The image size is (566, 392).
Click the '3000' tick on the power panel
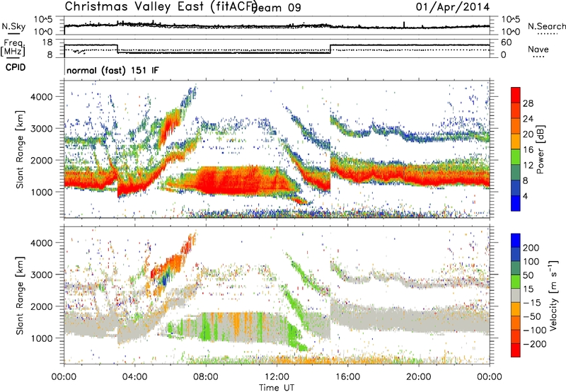pyautogui.click(x=41, y=129)
